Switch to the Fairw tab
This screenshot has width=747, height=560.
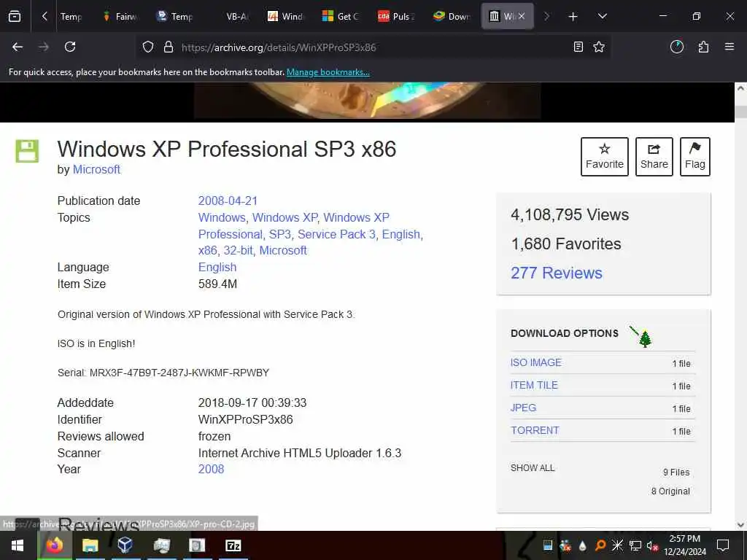[120, 17]
